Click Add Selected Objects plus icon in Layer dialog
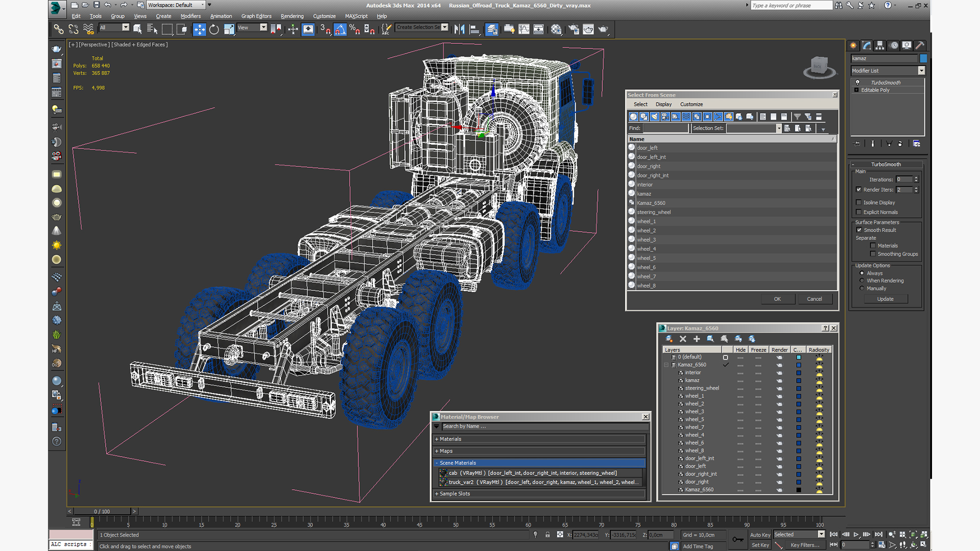This screenshot has width=980, height=551. click(697, 339)
